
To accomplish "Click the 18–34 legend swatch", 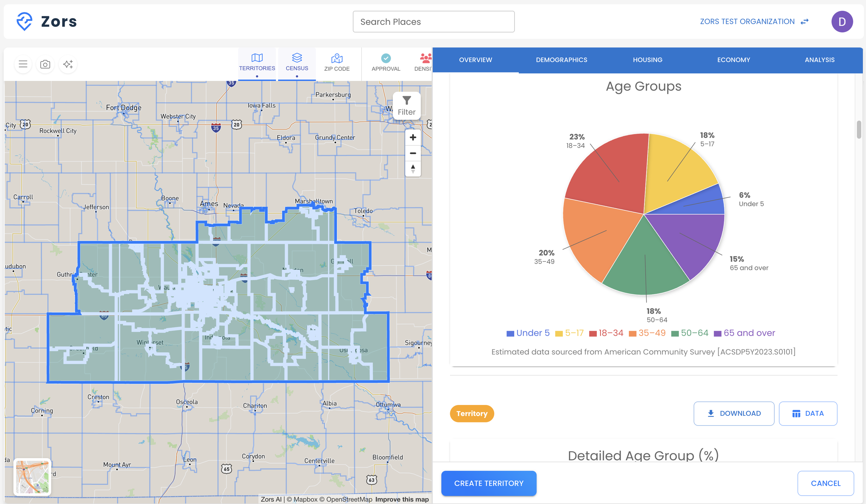I will (593, 334).
